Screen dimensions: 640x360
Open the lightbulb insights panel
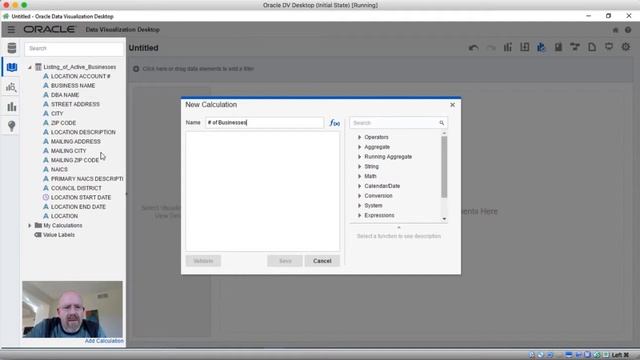coord(11,126)
